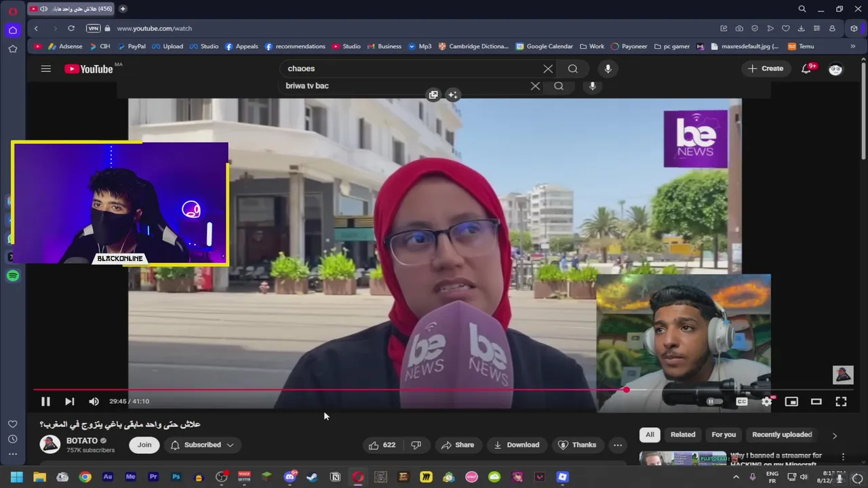Image resolution: width=868 pixels, height=488 pixels.
Task: Send Thanks to the creator
Action: tap(577, 445)
